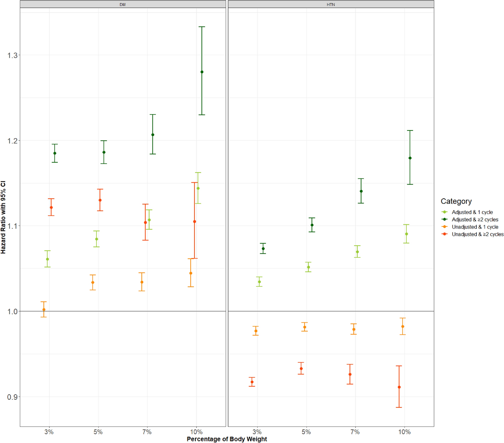Click the light green legend marker for Adjusted 1 cycle

(x=444, y=212)
